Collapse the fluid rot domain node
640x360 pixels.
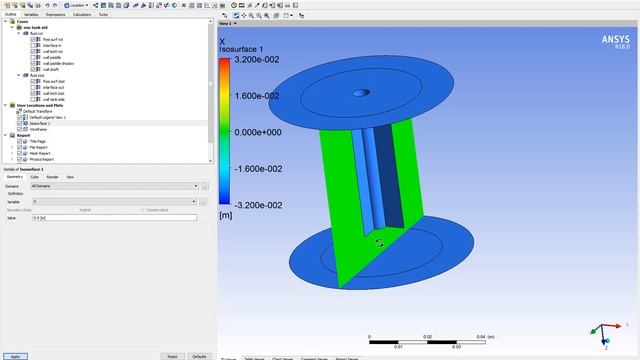pos(19,33)
